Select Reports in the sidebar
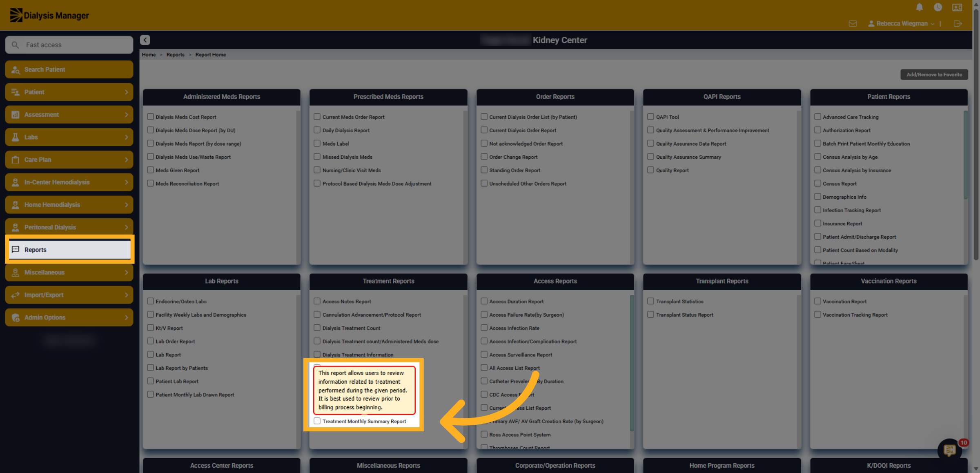The width and height of the screenshot is (980, 473). (x=69, y=249)
